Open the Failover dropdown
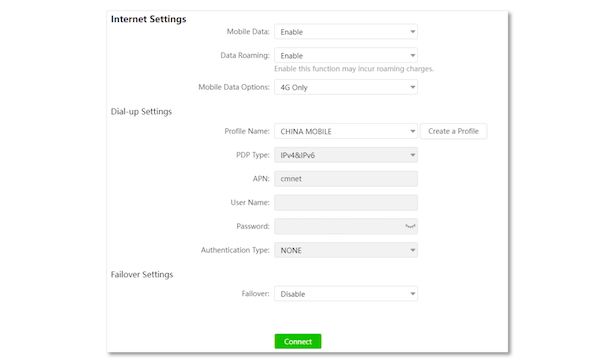 coord(345,294)
